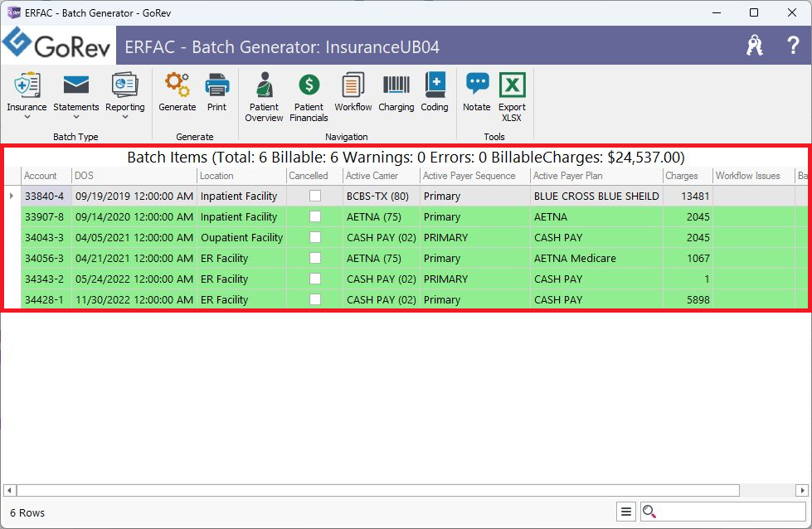This screenshot has height=529, width=812.
Task: Select account 34043-3 cell
Action: pyautogui.click(x=46, y=238)
